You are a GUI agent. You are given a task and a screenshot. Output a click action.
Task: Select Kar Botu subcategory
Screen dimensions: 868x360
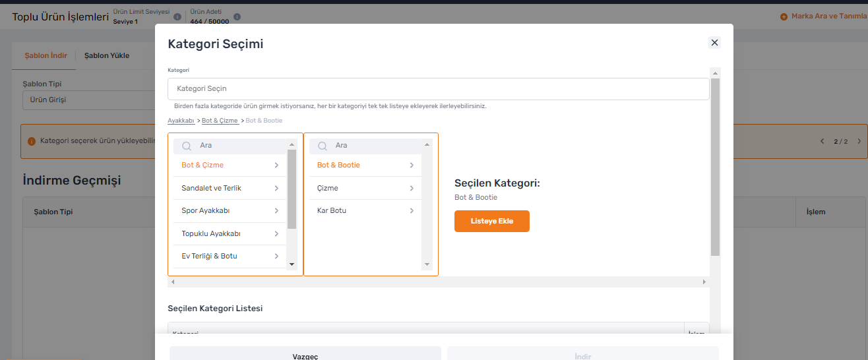365,211
